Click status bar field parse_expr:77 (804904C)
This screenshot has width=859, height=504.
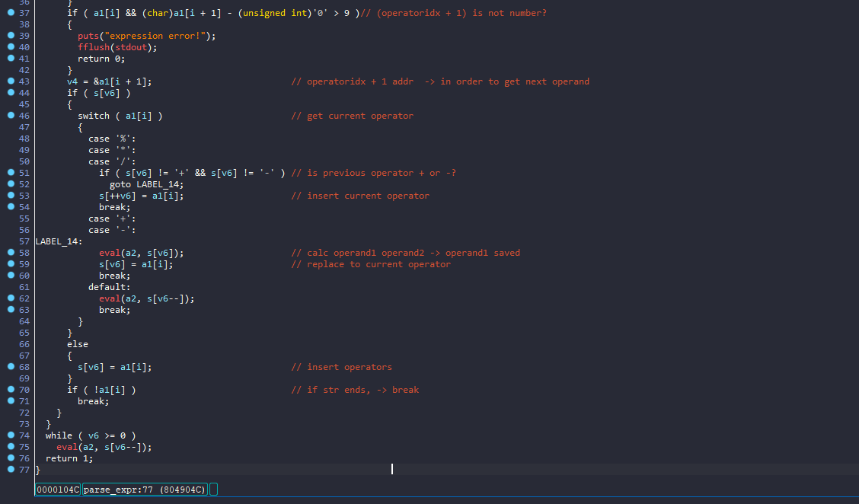pos(145,490)
